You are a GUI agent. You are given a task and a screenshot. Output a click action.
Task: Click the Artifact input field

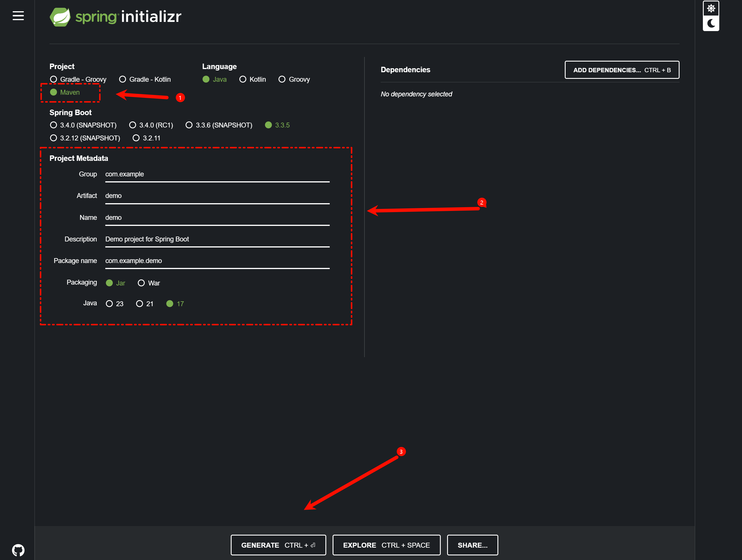point(218,196)
